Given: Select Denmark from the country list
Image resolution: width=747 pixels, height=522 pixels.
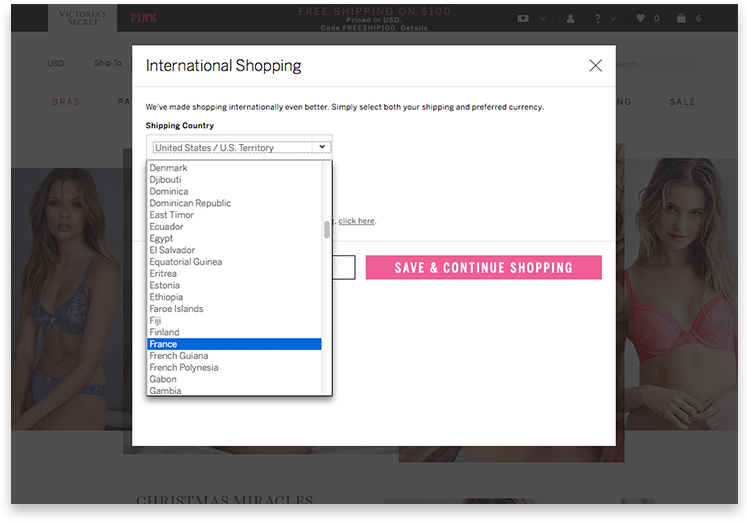Looking at the screenshot, I should coord(234,168).
